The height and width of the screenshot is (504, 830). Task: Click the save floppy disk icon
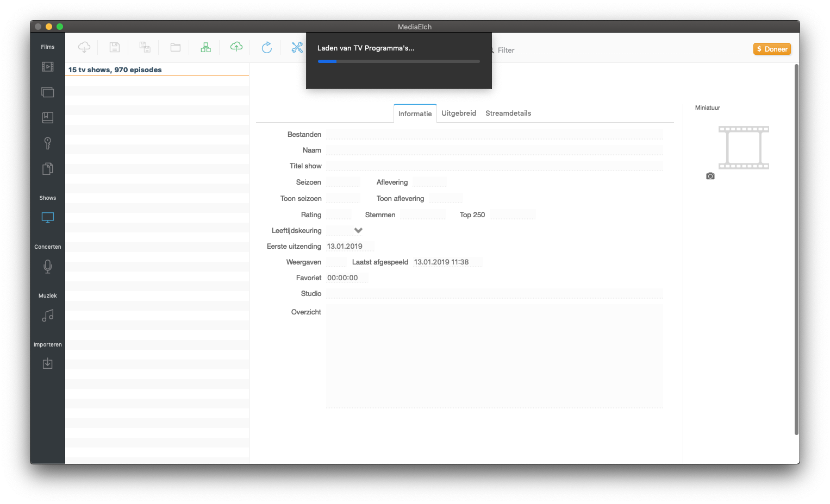115,47
